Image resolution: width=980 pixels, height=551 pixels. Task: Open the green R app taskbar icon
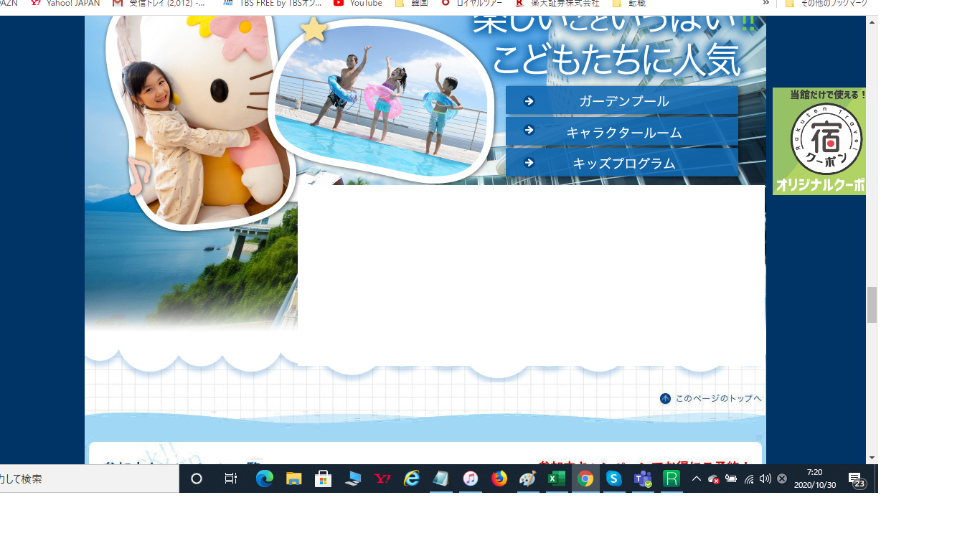pos(672,479)
